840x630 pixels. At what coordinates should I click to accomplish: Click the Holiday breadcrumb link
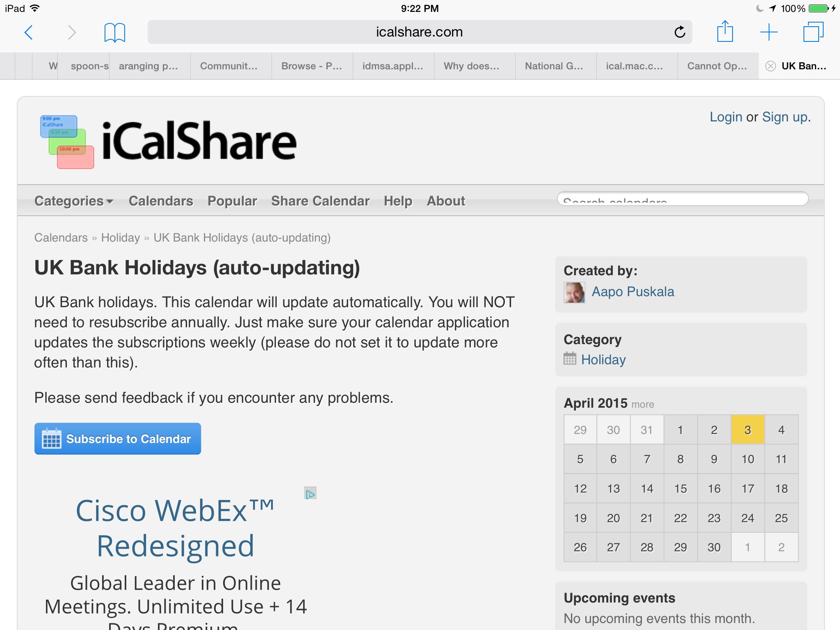120,238
